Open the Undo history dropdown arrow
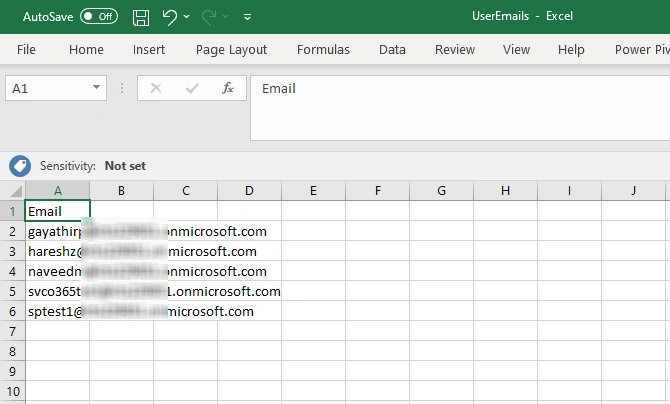670x404 pixels. 187,17
